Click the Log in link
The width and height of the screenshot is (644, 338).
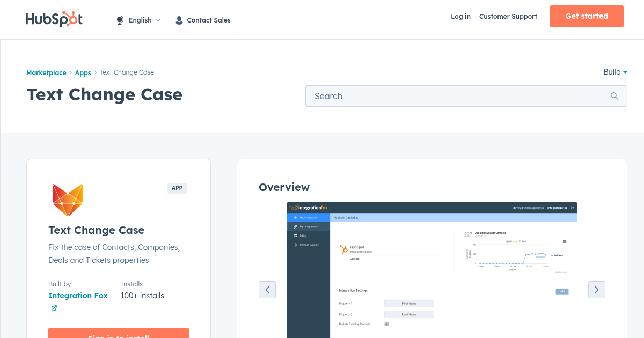pyautogui.click(x=460, y=17)
